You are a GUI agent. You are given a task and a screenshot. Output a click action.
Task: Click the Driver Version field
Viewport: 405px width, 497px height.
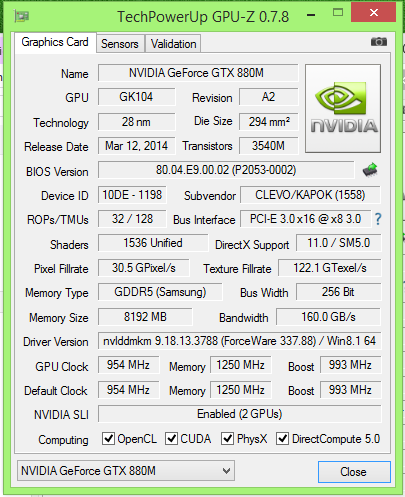(240, 341)
